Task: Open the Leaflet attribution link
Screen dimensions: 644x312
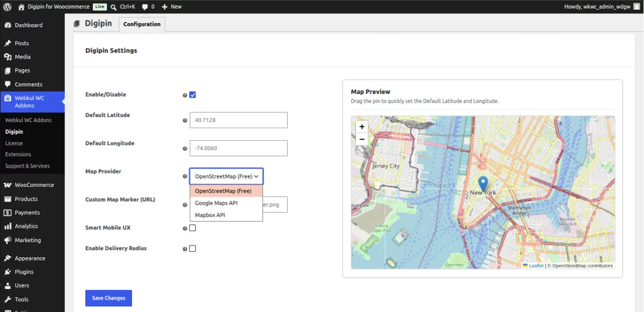Action: click(x=536, y=266)
